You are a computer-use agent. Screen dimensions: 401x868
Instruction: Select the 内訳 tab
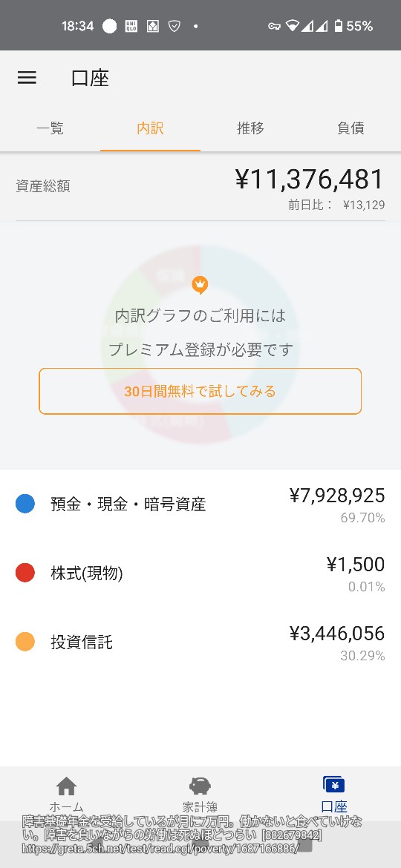[150, 128]
